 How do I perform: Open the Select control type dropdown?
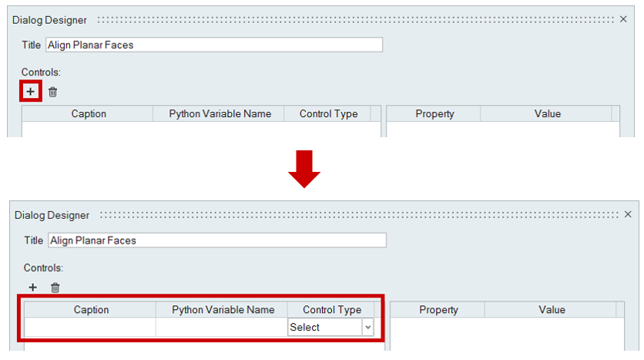coord(325,328)
